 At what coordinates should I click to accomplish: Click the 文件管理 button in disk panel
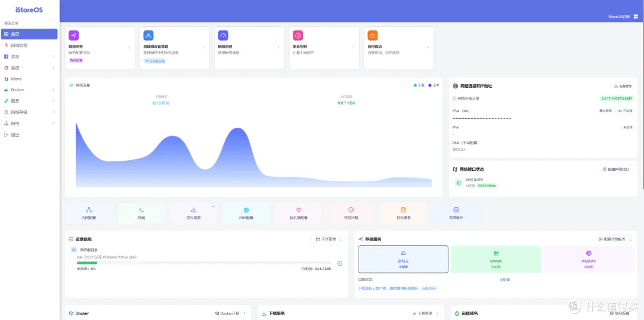point(326,239)
